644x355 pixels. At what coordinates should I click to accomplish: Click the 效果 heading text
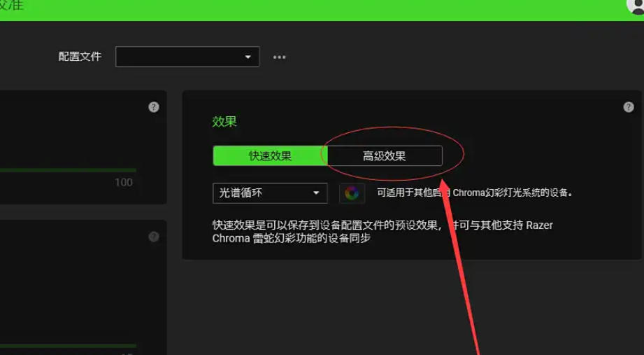coord(224,122)
